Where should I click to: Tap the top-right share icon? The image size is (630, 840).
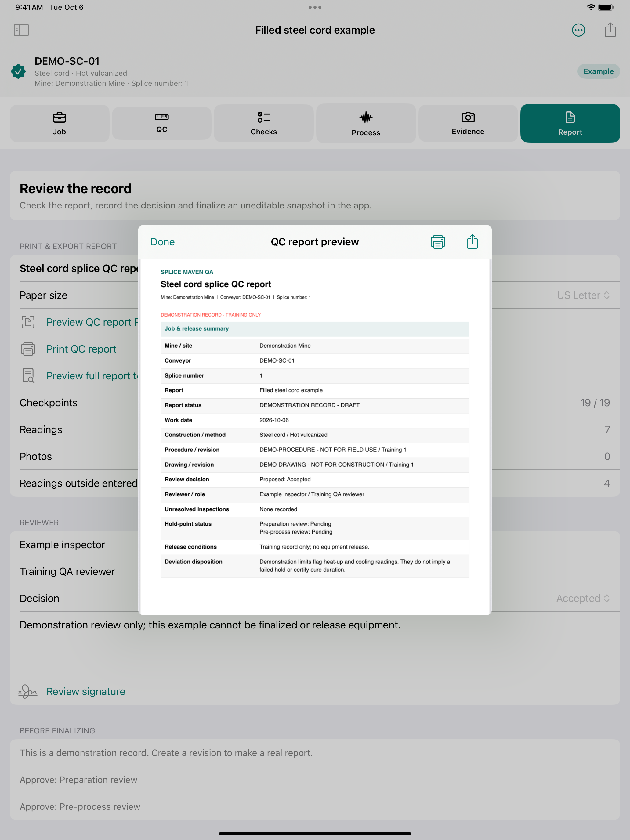610,30
